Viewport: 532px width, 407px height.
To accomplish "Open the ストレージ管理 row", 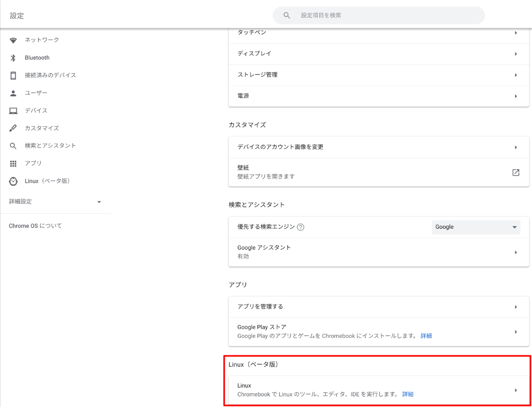I will 379,75.
